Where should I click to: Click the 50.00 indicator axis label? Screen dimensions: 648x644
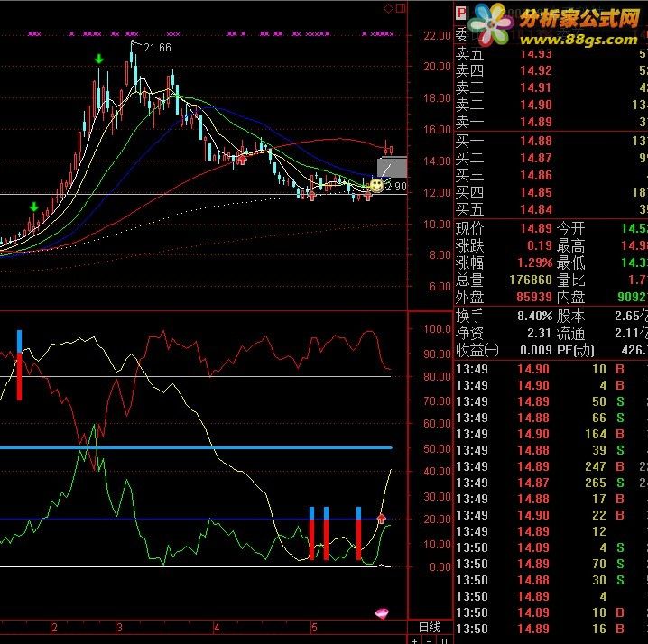(437, 448)
